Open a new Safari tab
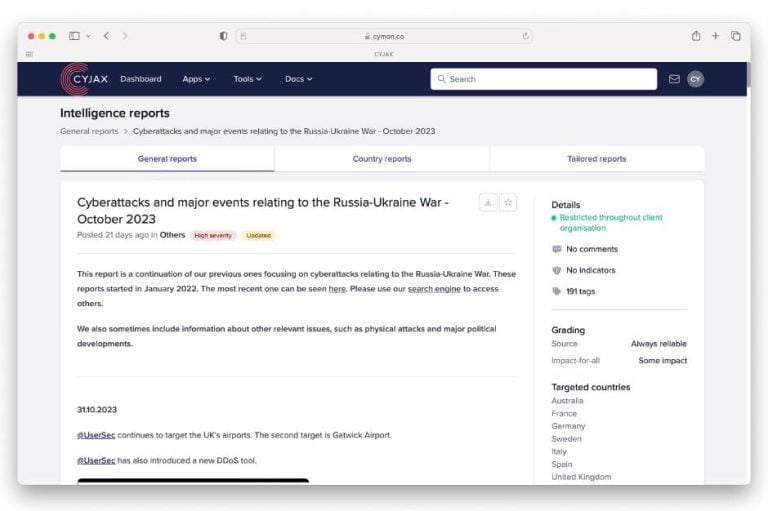 pyautogui.click(x=715, y=36)
